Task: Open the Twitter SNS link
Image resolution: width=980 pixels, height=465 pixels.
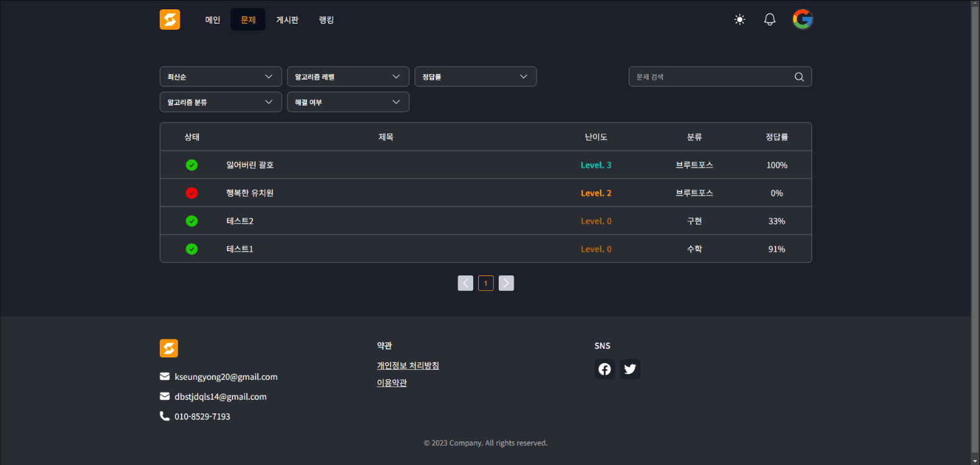Action: coord(630,369)
